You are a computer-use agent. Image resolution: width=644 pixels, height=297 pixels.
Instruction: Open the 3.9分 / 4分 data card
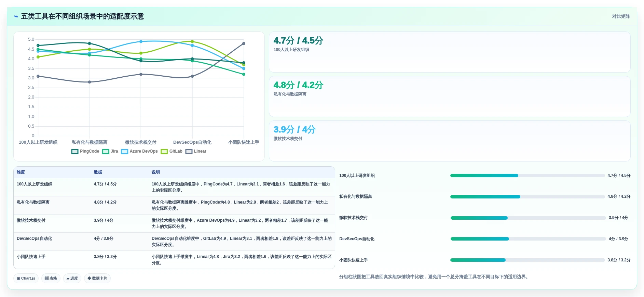click(450, 141)
